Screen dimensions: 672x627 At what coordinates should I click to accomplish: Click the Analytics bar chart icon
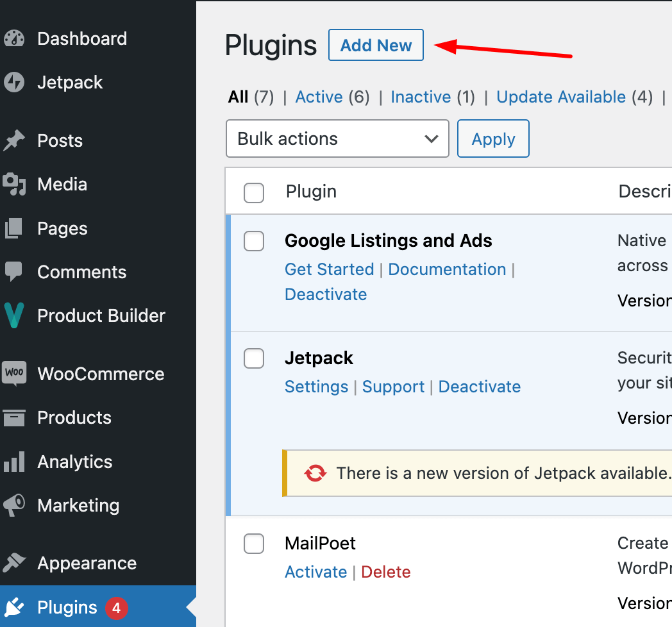click(14, 462)
